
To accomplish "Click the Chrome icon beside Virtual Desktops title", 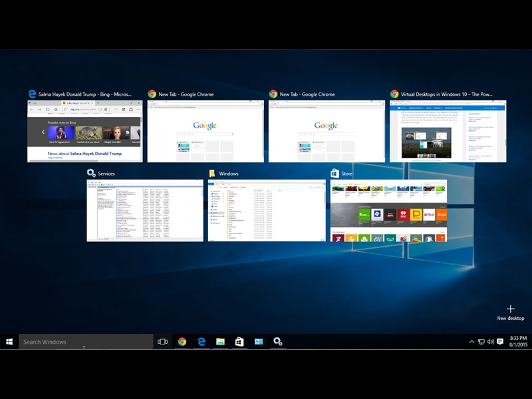I will [x=394, y=94].
